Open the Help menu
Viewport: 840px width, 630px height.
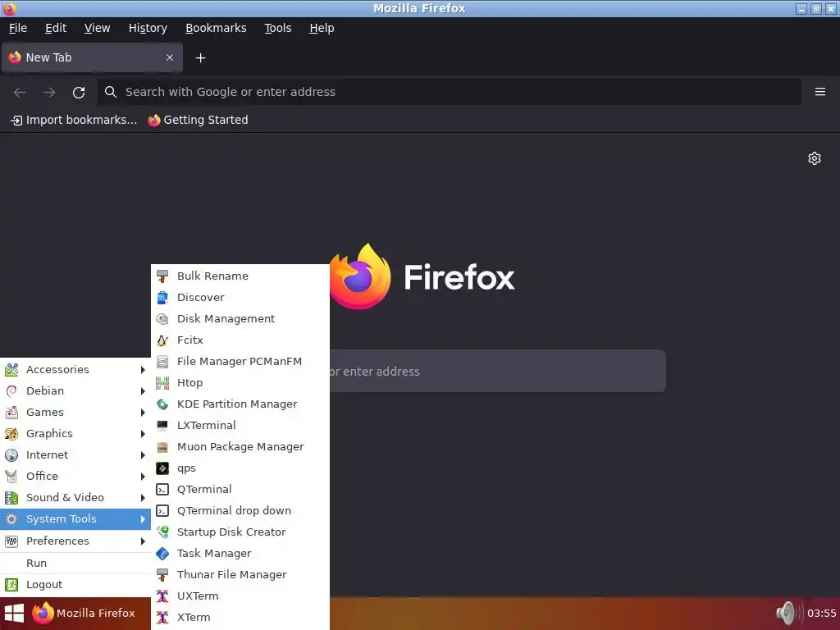(322, 29)
